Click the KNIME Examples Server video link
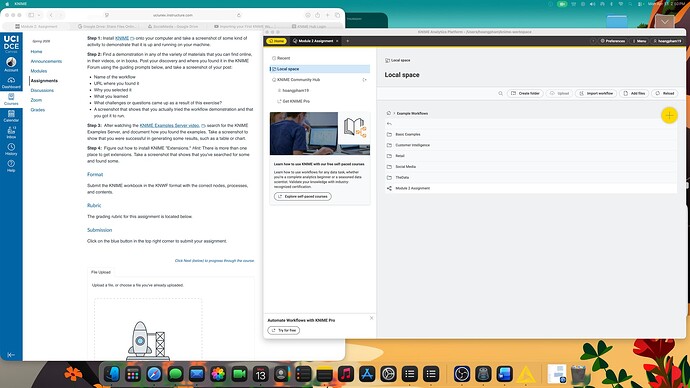 tap(169, 125)
